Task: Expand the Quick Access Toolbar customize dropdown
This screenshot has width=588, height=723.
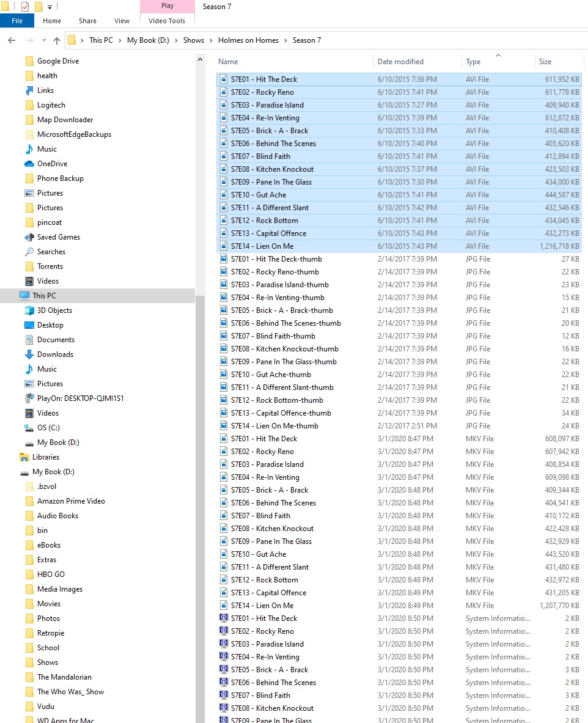Action: pyautogui.click(x=50, y=7)
